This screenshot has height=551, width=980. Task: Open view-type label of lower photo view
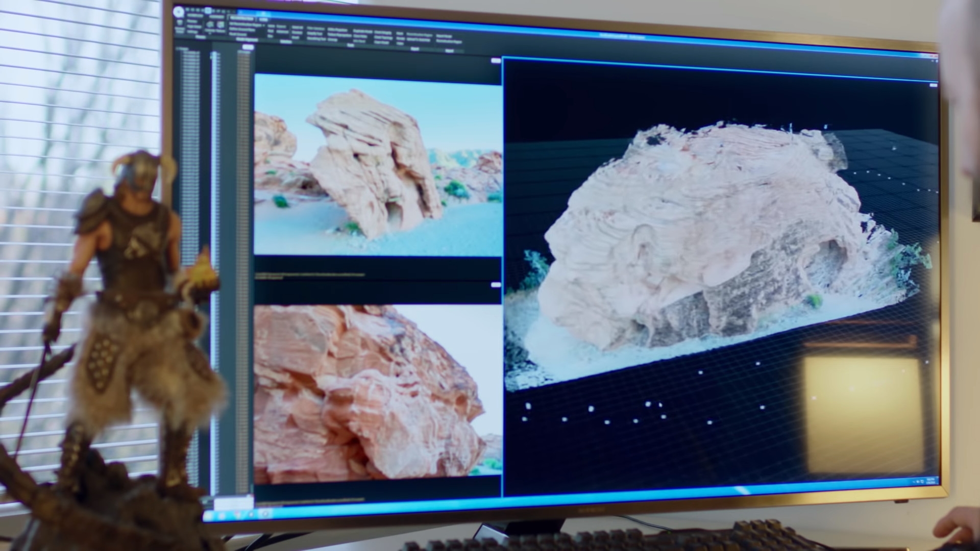pyautogui.click(x=496, y=285)
